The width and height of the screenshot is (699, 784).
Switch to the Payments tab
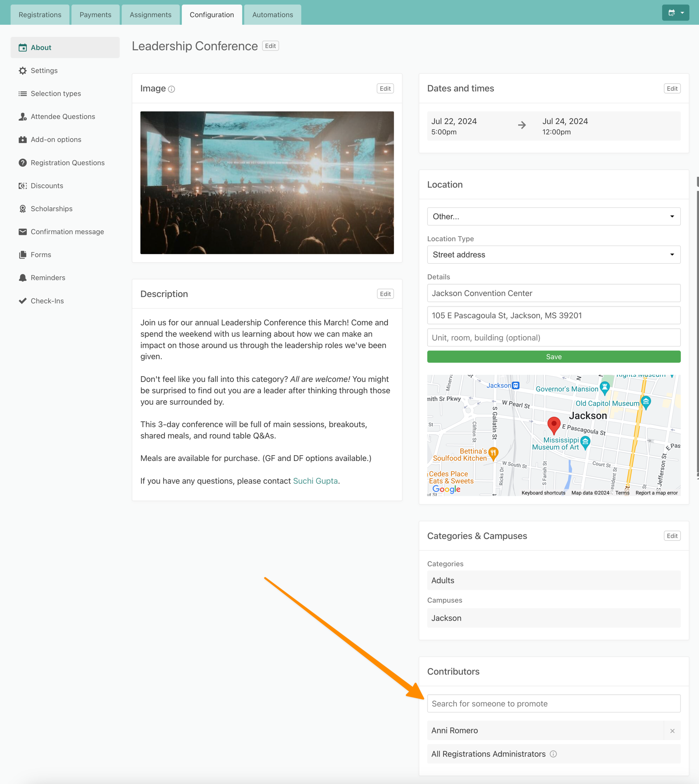coord(95,15)
